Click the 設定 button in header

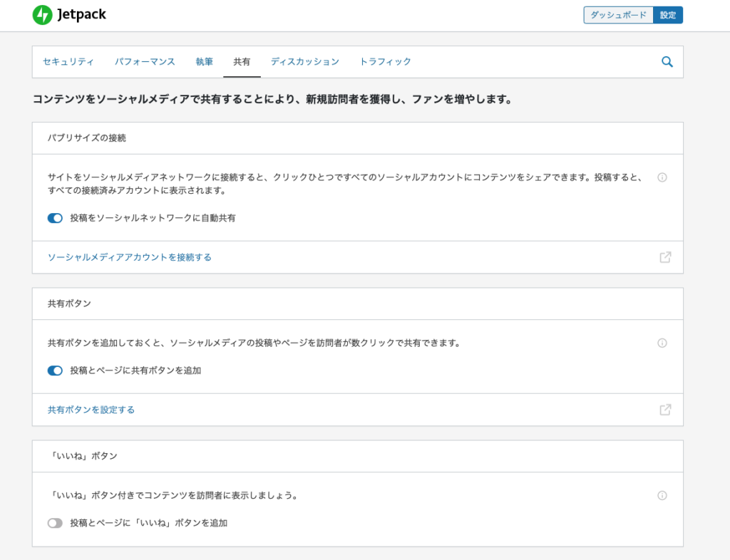click(x=667, y=15)
